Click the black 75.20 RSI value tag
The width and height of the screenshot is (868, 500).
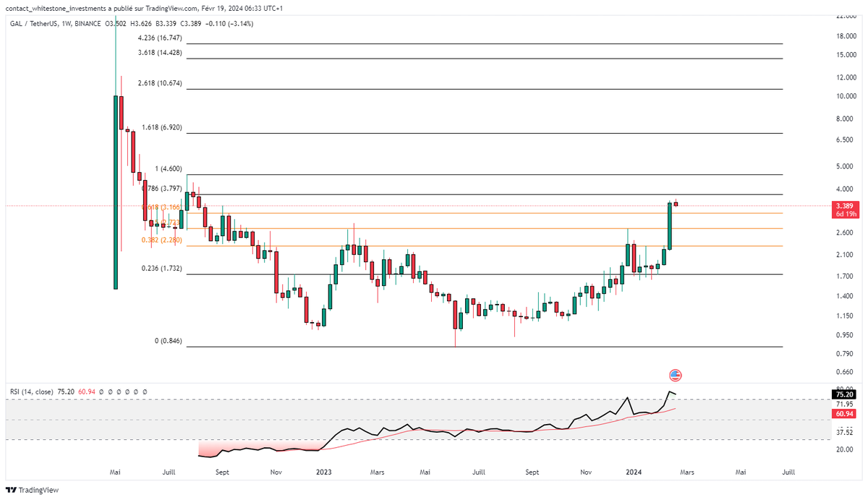pos(846,396)
